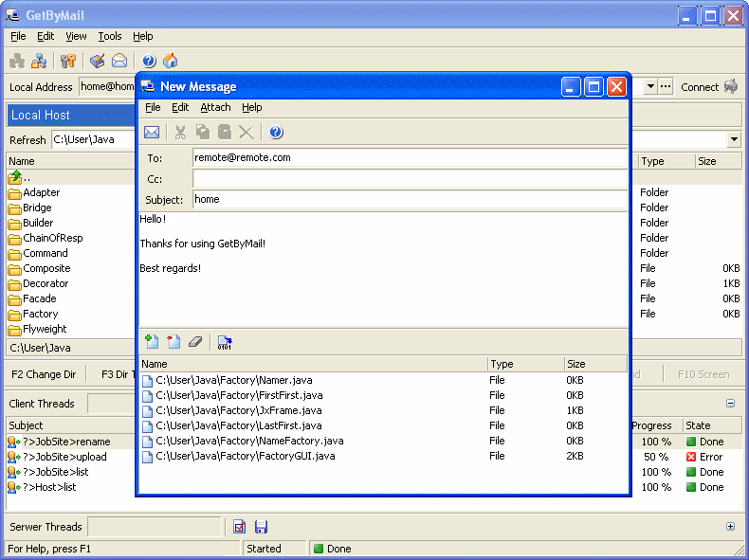Open View menu in GetByMail window
This screenshot has width=749, height=560.
76,36
